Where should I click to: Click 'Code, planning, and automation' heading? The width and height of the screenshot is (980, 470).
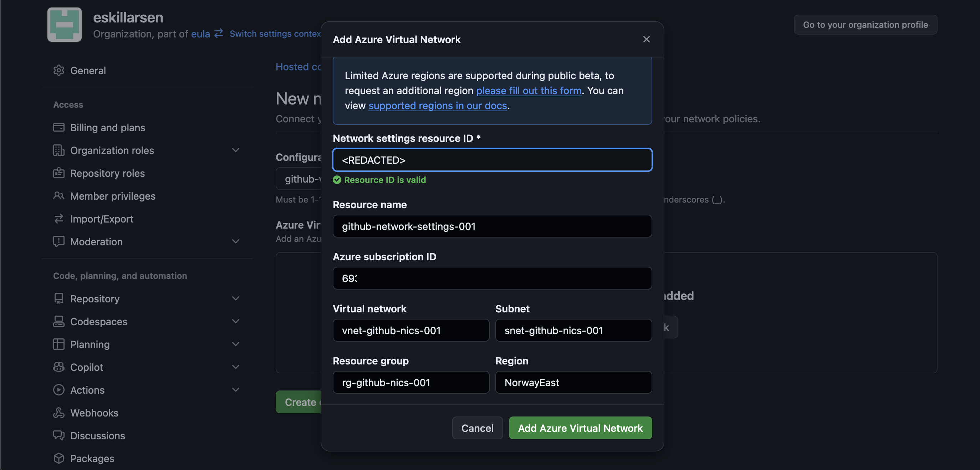tap(120, 276)
